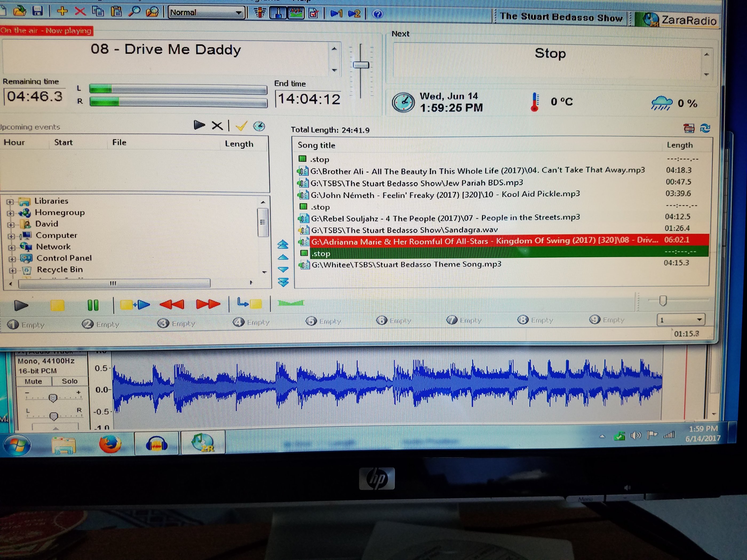747x560 pixels.
Task: Click the refresh icon above playlist
Action: [x=705, y=128]
